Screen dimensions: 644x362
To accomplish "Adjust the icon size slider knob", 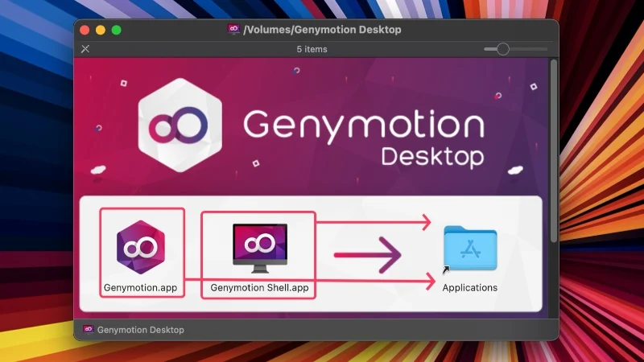I will click(x=503, y=49).
